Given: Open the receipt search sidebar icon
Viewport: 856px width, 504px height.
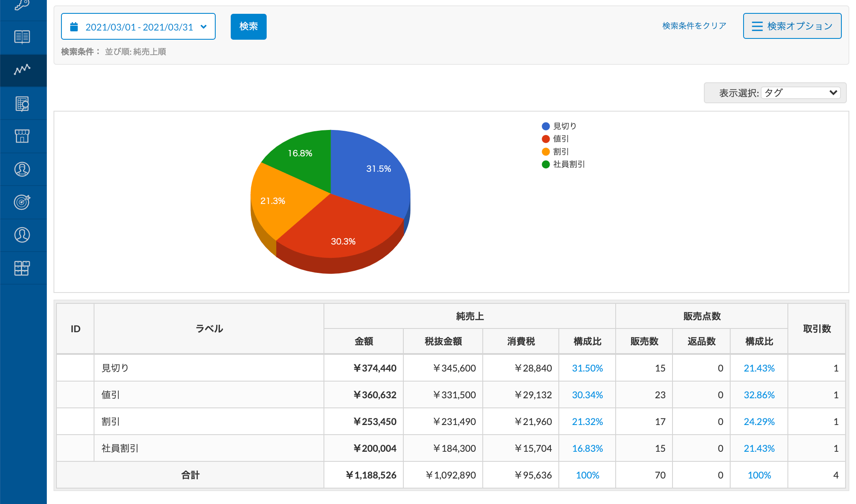Looking at the screenshot, I should 22,104.
